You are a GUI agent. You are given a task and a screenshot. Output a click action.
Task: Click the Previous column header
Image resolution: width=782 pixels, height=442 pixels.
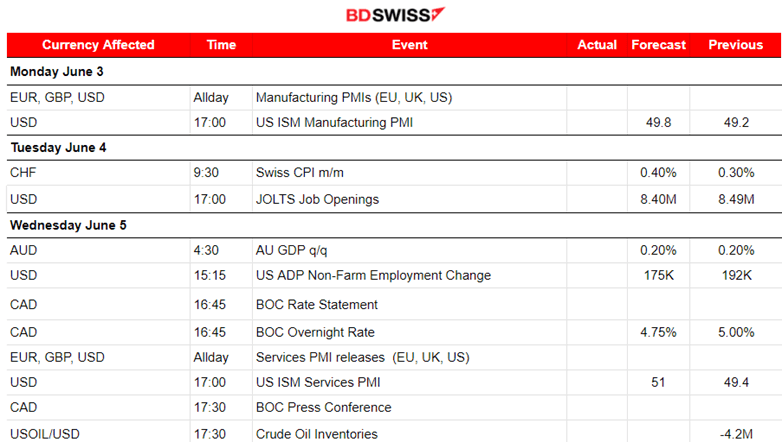pyautogui.click(x=735, y=45)
